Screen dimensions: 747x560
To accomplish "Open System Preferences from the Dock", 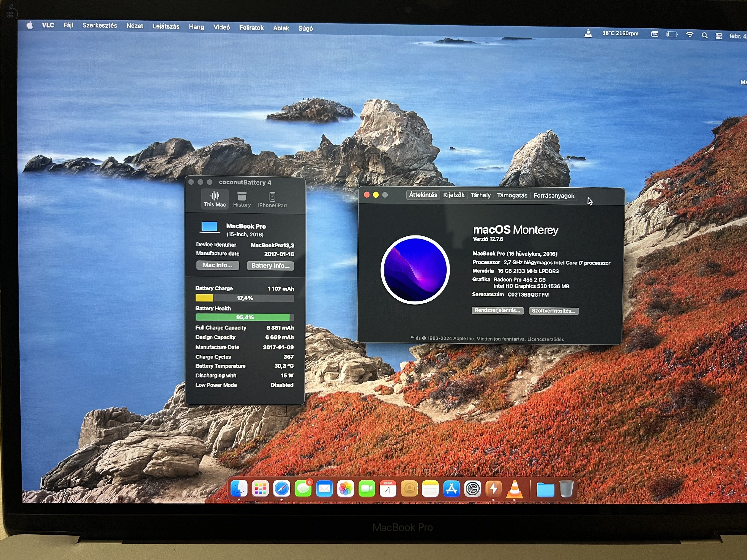I will (473, 488).
